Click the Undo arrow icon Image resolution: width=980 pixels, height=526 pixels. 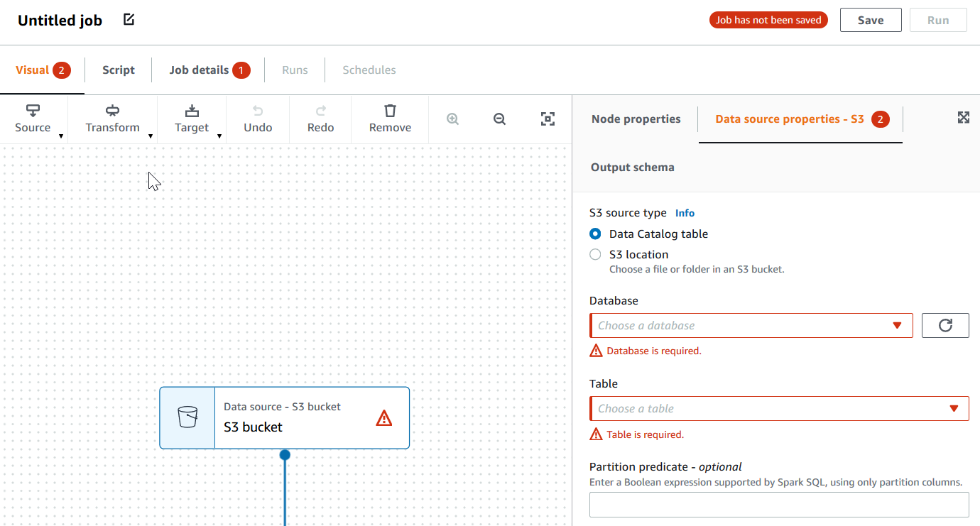pos(258,111)
